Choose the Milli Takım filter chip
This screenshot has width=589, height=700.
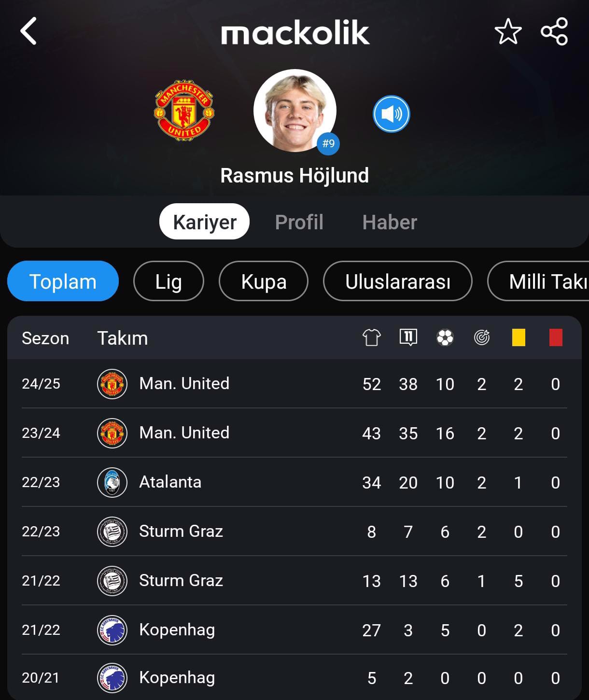(x=538, y=281)
